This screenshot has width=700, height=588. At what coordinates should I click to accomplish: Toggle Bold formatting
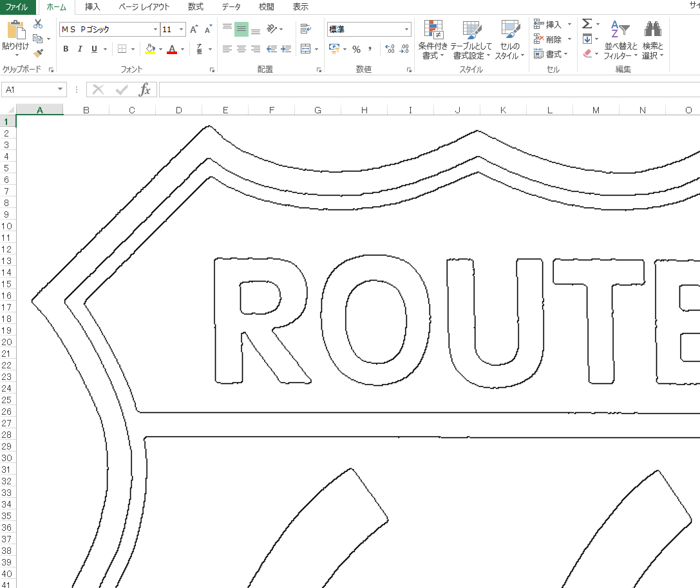pos(66,49)
